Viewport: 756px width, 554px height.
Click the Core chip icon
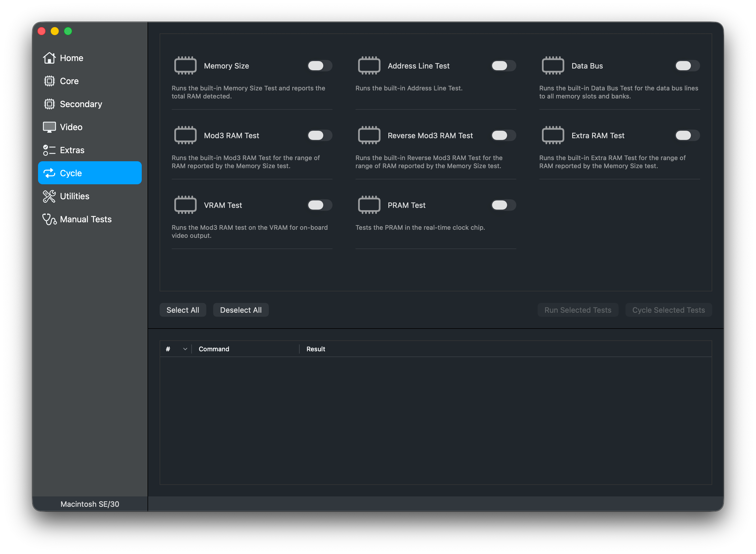click(49, 81)
